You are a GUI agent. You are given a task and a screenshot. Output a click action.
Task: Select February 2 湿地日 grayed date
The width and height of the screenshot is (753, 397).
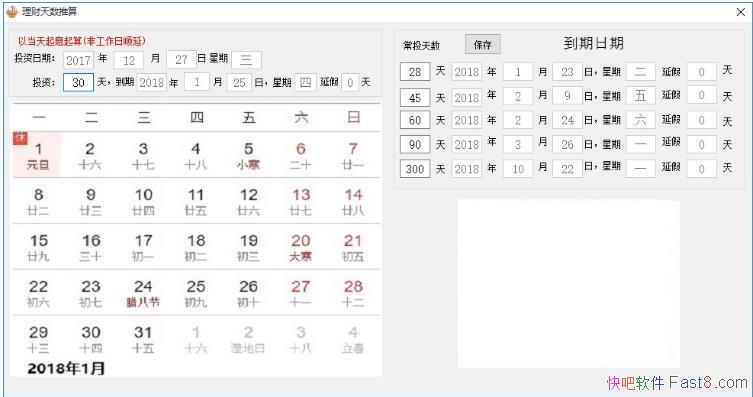[x=248, y=339]
